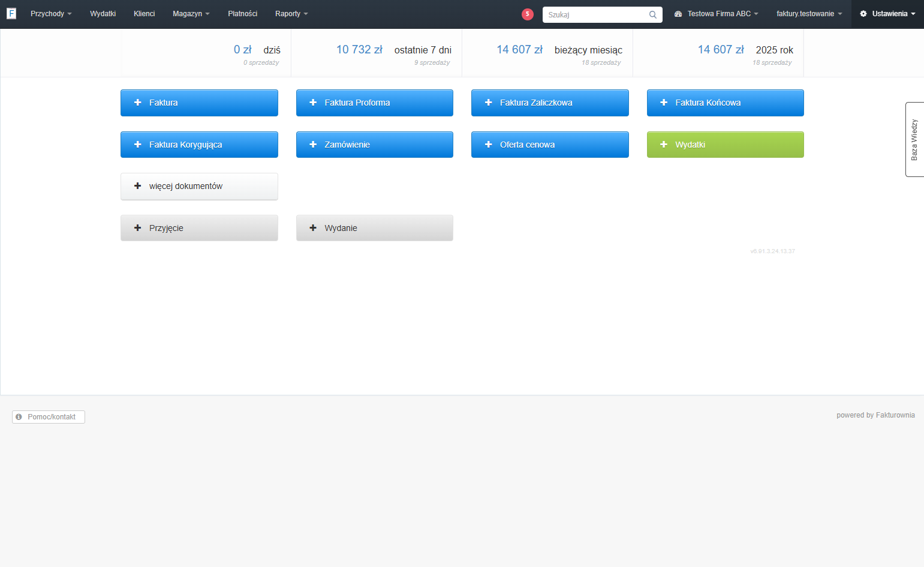Click the 14 607 zł bieżący miesiąc amount
Screen dimensions: 924x567
click(x=519, y=50)
